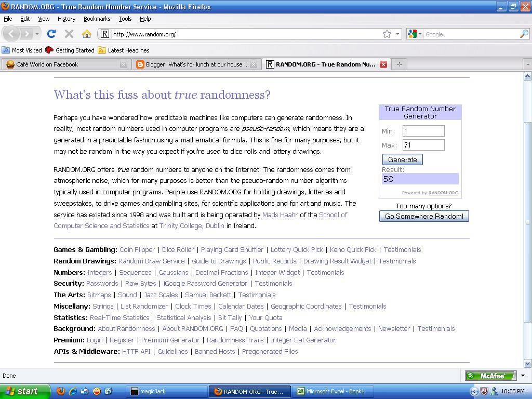Open the View menu

point(44,19)
